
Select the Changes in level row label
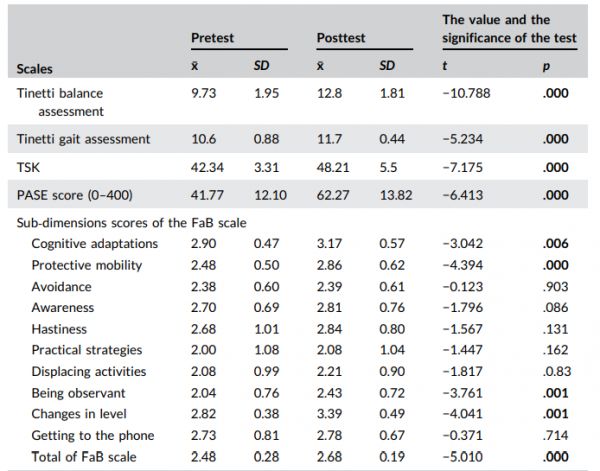coord(79,414)
